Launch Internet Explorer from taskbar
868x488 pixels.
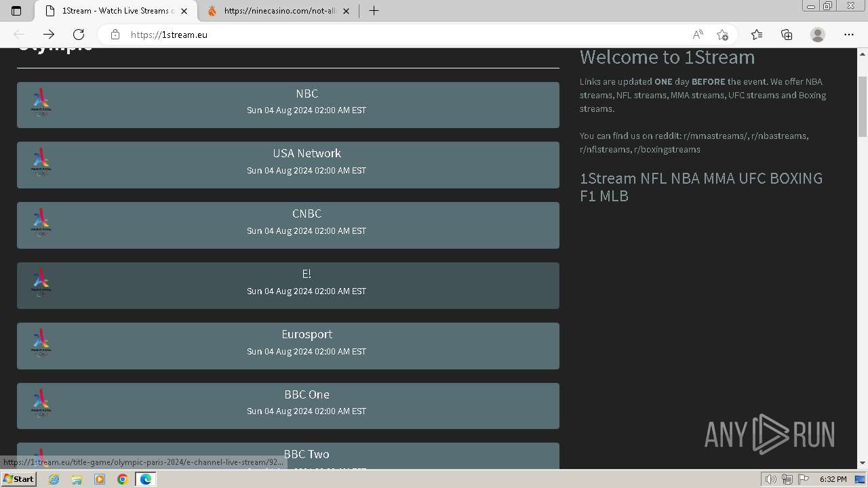(54, 479)
